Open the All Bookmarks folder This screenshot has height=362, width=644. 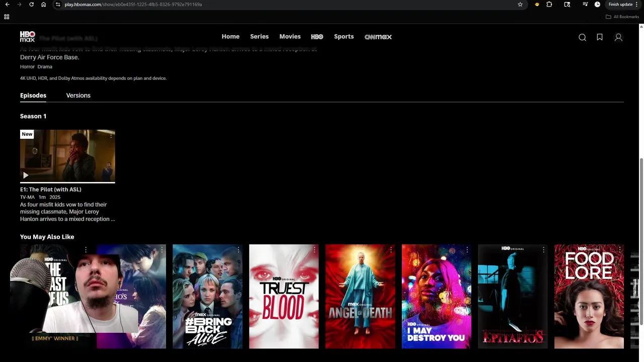click(622, 17)
